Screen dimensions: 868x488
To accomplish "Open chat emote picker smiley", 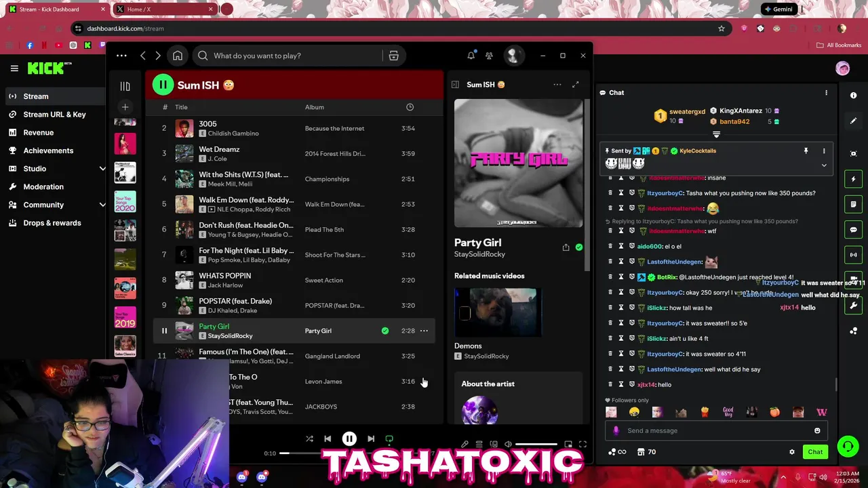I will click(817, 430).
